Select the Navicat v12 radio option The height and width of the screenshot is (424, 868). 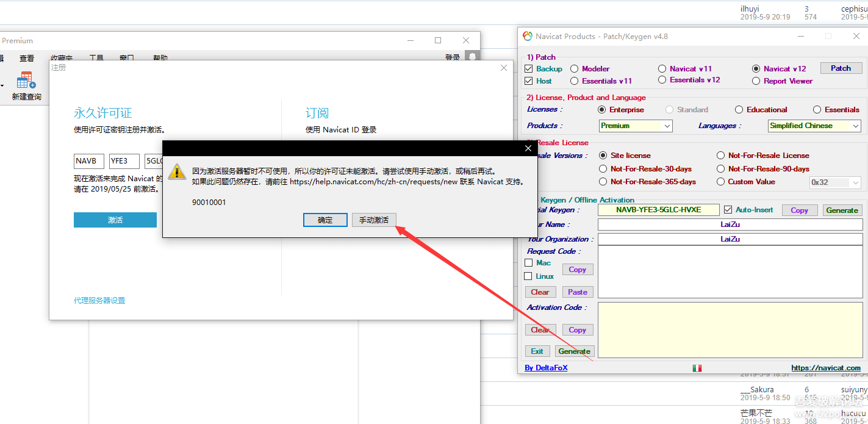[756, 69]
